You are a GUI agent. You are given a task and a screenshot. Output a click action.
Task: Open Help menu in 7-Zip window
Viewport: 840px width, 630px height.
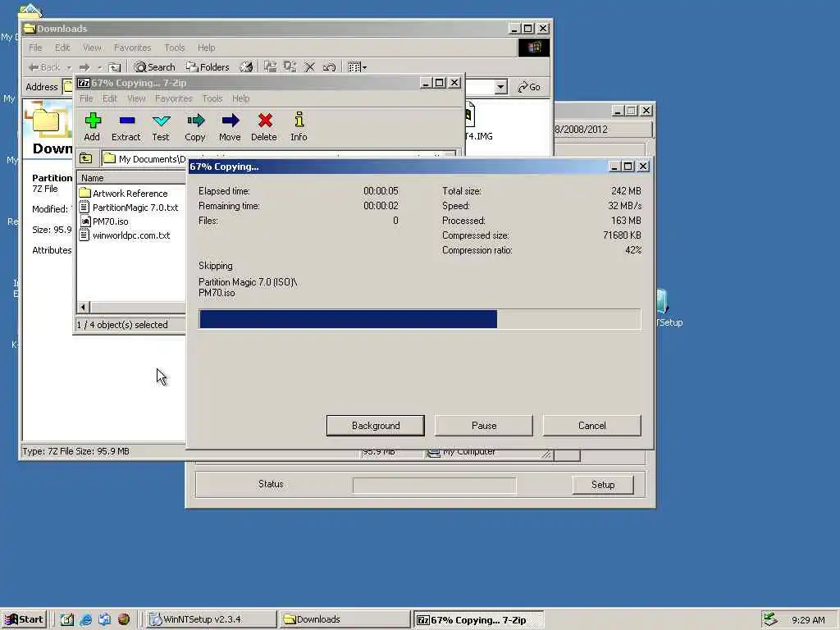coord(240,98)
